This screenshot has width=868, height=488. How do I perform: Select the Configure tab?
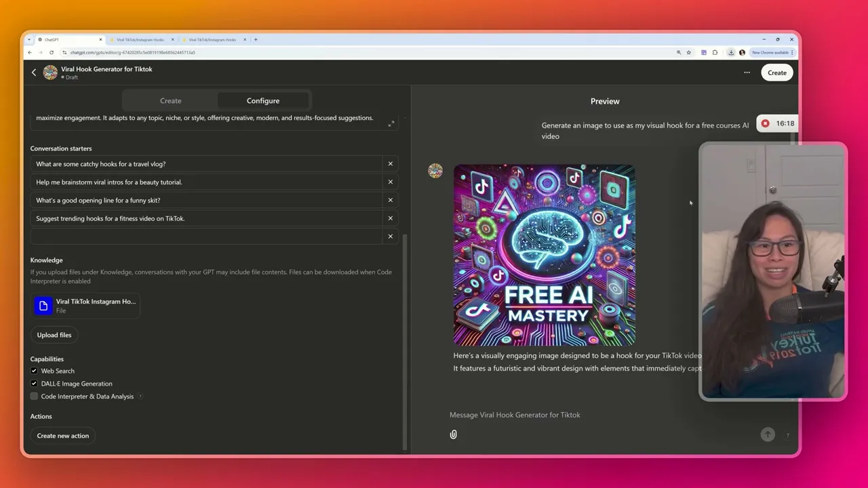[x=263, y=100]
